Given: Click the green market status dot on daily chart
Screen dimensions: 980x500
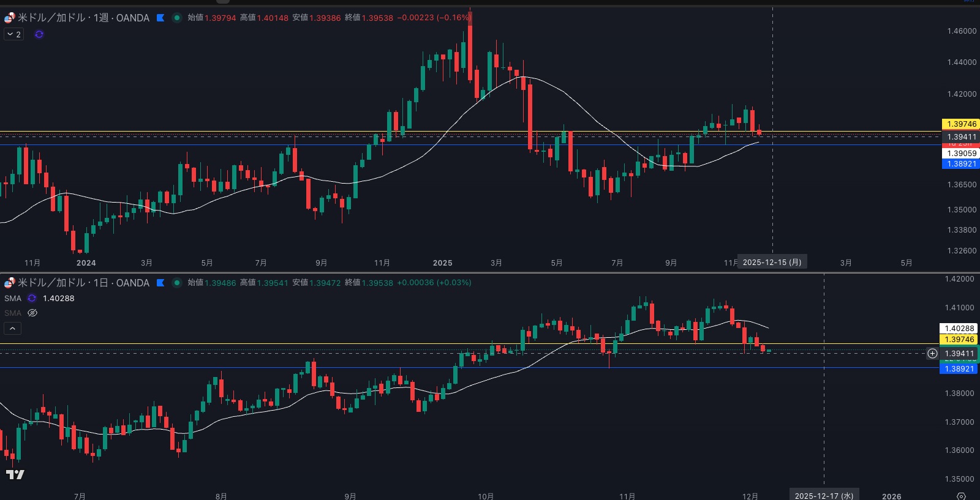Looking at the screenshot, I should point(177,283).
